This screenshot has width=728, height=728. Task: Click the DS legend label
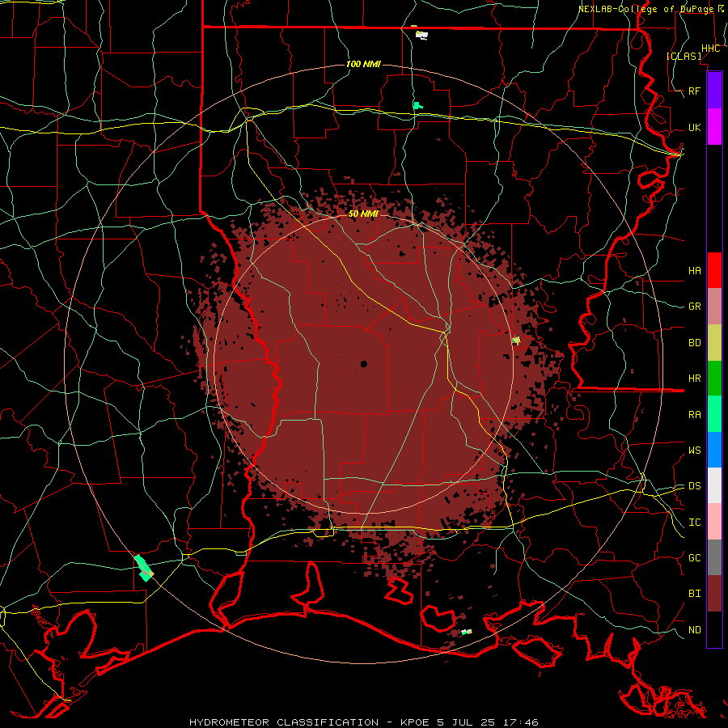695,486
